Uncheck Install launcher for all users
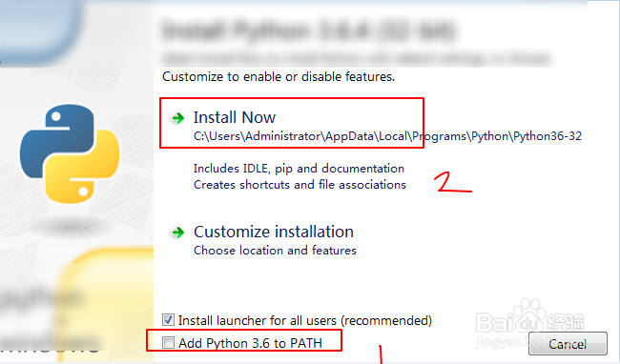The width and height of the screenshot is (620, 364). [x=168, y=319]
